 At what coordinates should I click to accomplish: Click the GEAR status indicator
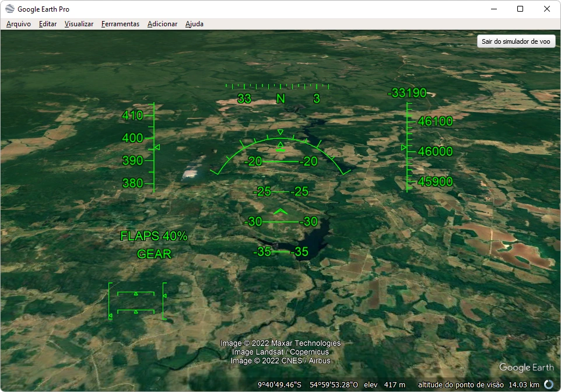154,254
